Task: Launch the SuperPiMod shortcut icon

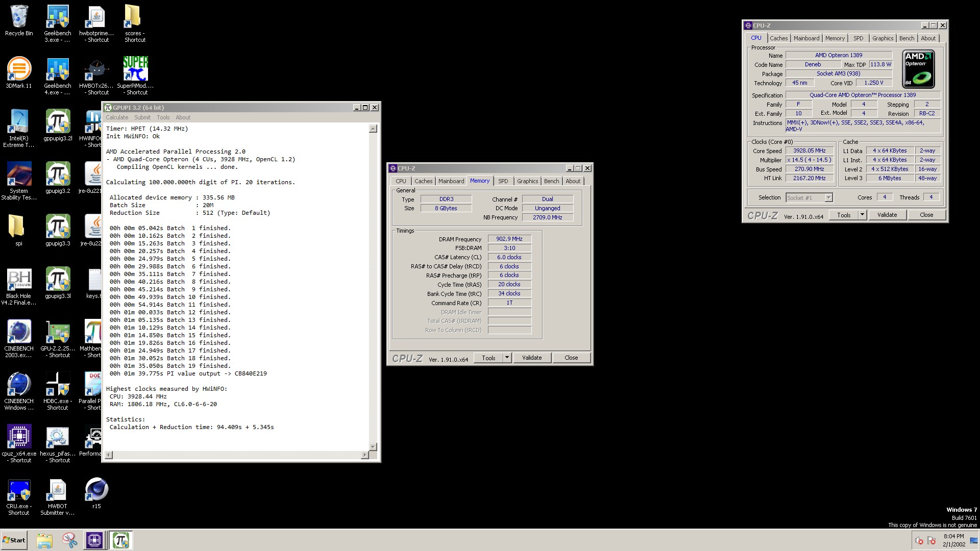Action: (x=135, y=77)
